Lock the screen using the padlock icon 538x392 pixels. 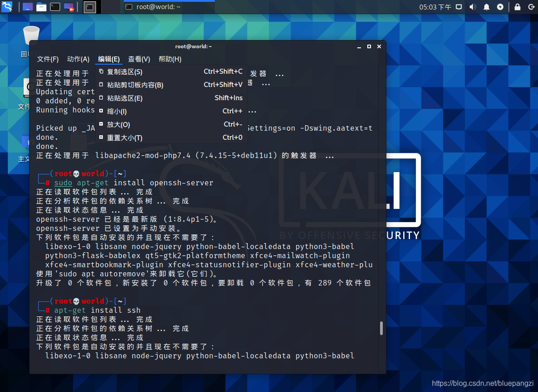[518, 7]
